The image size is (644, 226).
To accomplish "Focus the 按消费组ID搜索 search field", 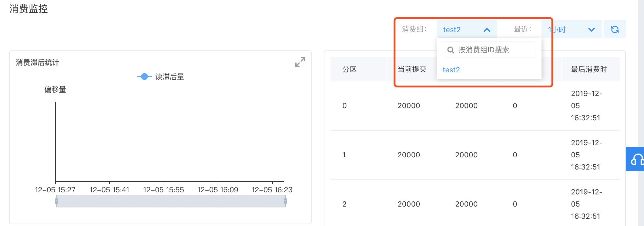I will tap(494, 50).
